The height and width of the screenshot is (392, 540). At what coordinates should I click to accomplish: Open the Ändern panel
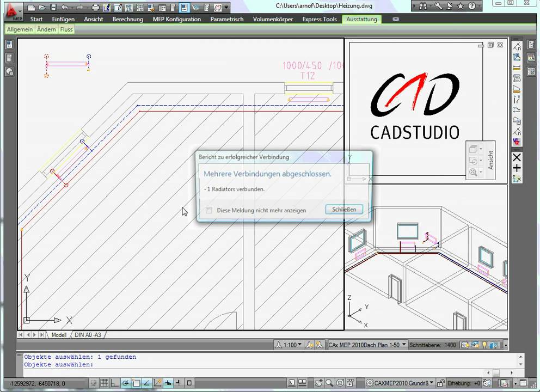pyautogui.click(x=46, y=29)
